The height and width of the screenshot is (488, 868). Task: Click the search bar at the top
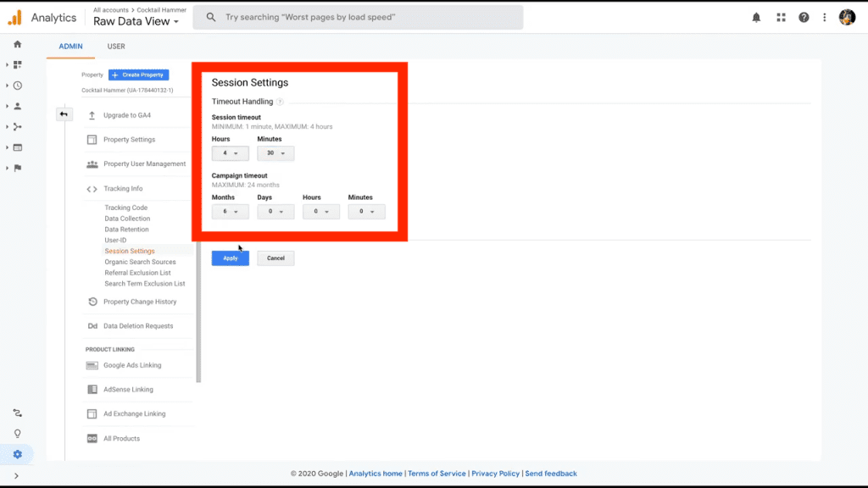[x=356, y=17]
